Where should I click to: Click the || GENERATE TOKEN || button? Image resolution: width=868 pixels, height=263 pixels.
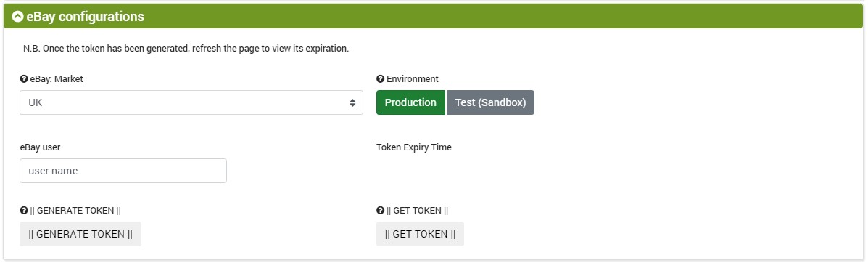tap(80, 234)
